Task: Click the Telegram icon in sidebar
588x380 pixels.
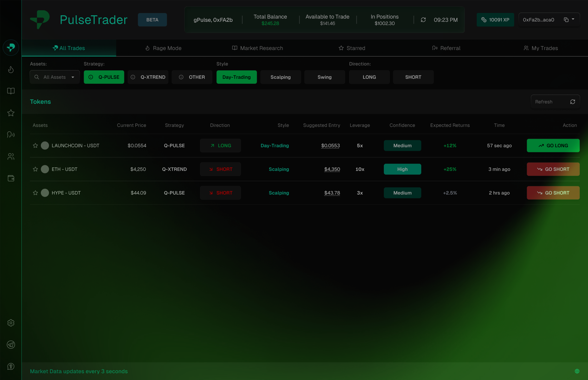Action: coord(11,345)
